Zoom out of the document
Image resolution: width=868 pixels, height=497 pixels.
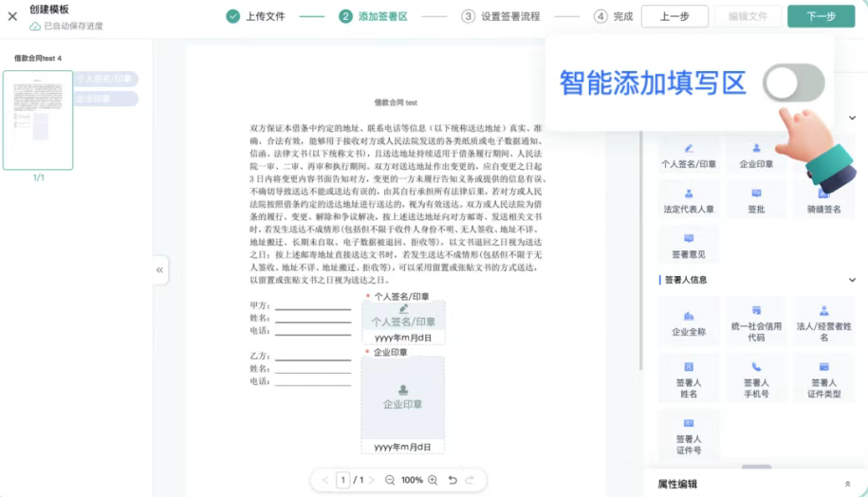tap(390, 480)
